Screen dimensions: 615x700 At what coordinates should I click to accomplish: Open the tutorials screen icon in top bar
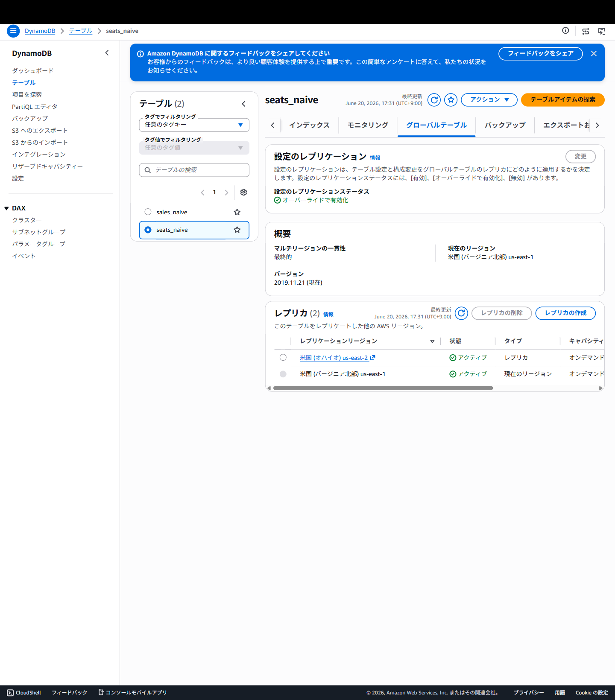tap(602, 31)
